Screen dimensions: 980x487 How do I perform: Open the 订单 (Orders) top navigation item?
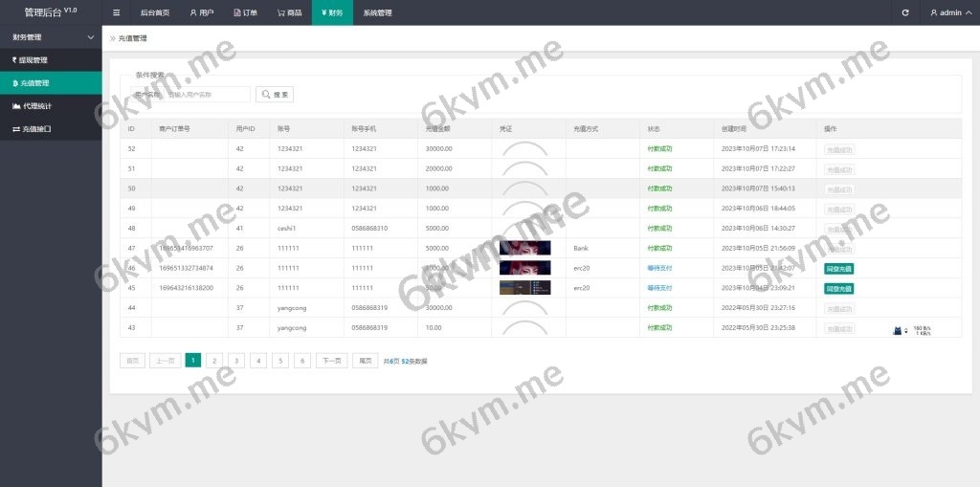tap(245, 12)
